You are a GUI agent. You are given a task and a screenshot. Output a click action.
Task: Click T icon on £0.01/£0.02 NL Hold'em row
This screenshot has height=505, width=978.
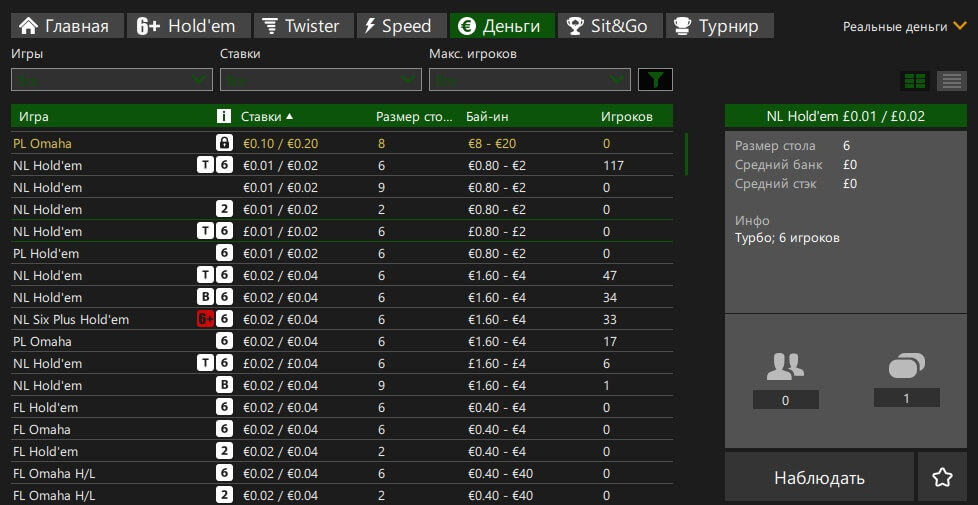pyautogui.click(x=205, y=231)
